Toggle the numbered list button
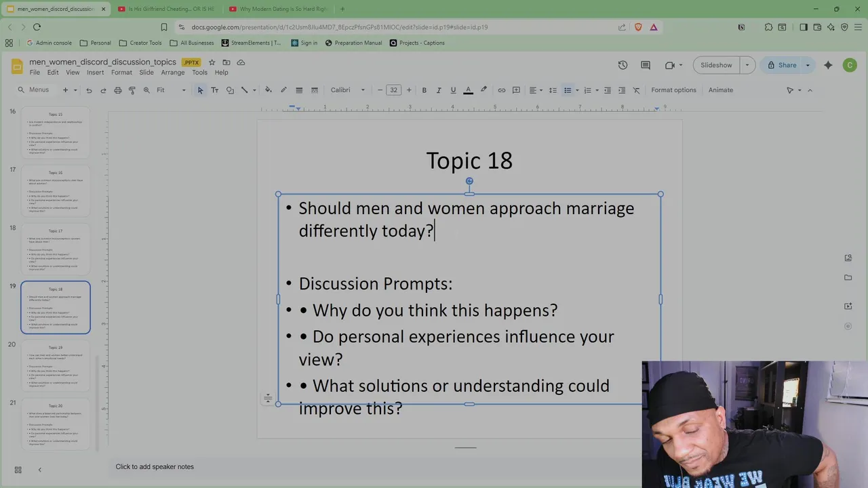 588,90
